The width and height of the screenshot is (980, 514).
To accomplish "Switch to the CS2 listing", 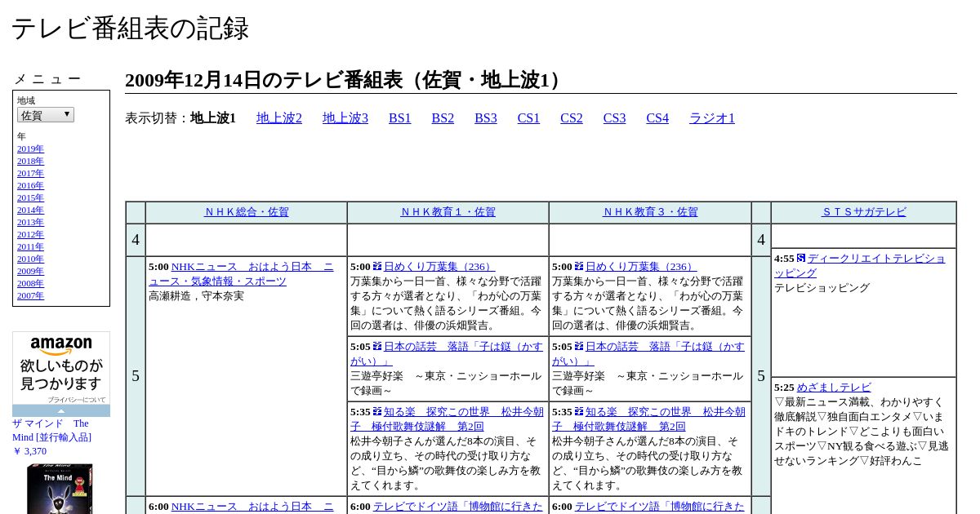I will (x=572, y=118).
